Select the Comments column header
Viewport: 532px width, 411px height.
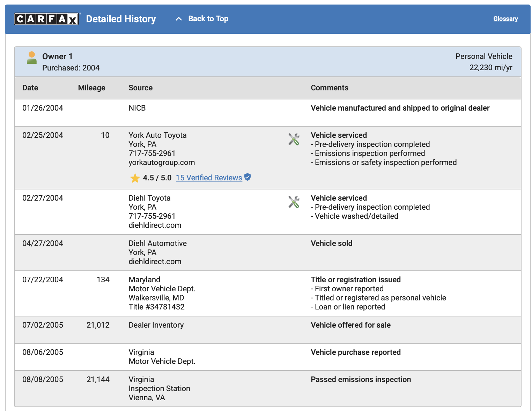[330, 88]
